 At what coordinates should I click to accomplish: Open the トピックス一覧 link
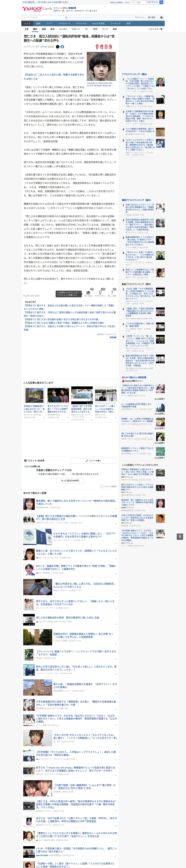click(155, 29)
